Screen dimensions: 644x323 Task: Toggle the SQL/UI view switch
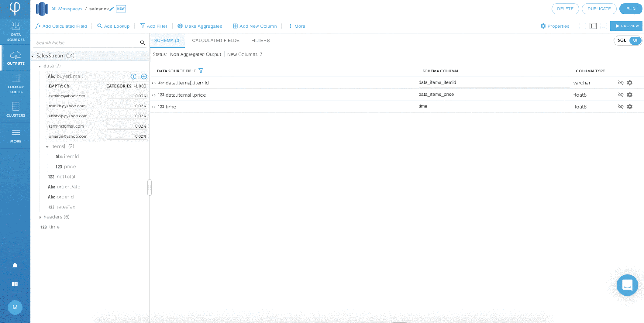628,40
